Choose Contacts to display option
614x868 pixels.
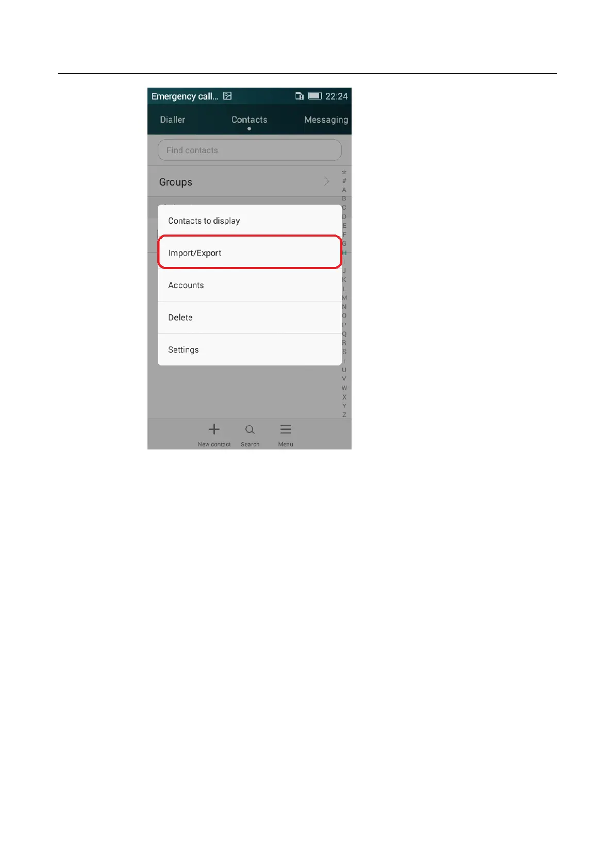pyautogui.click(x=250, y=221)
